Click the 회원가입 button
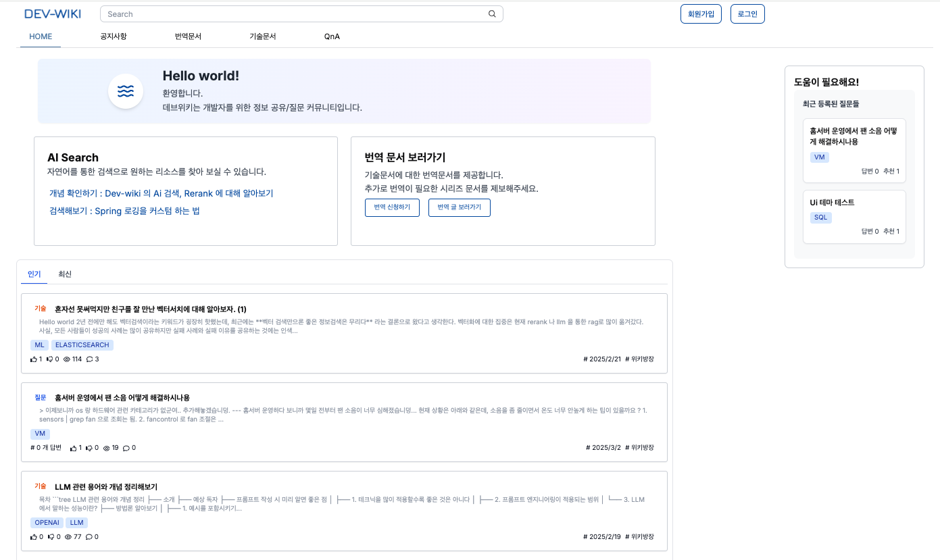This screenshot has height=560, width=940. (701, 14)
